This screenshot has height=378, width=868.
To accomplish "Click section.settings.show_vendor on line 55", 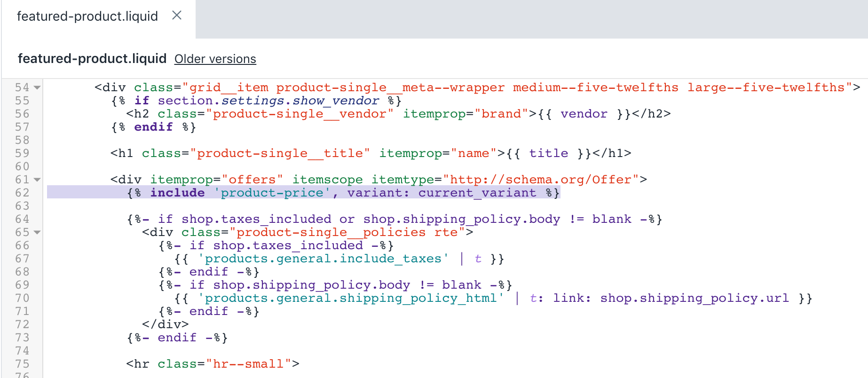I will (268, 101).
